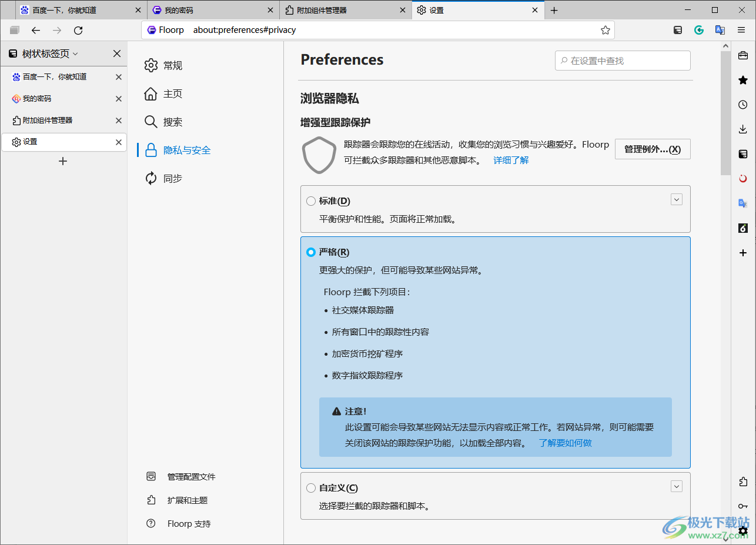Open Downloads from the right sidebar
The height and width of the screenshot is (545, 756).
(742, 129)
